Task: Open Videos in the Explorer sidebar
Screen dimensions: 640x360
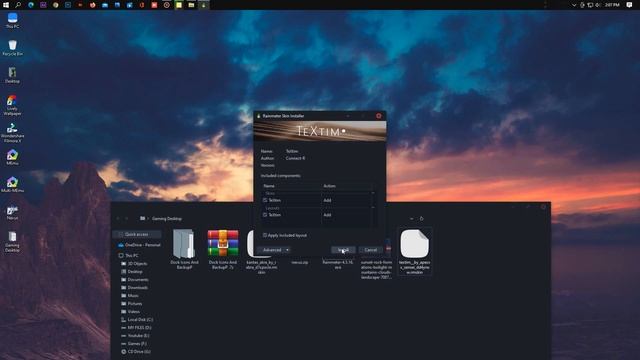Action: (131, 311)
